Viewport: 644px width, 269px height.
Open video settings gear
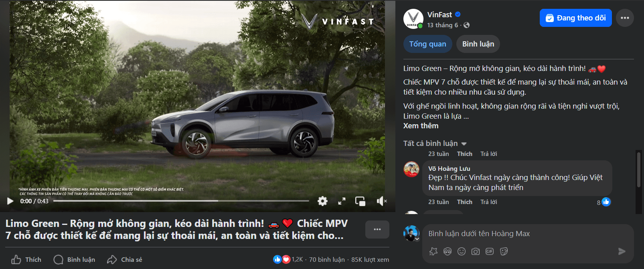(322, 201)
